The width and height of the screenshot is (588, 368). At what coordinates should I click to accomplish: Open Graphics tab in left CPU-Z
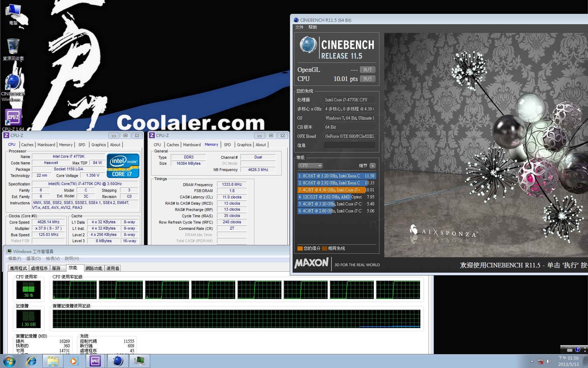click(x=99, y=145)
